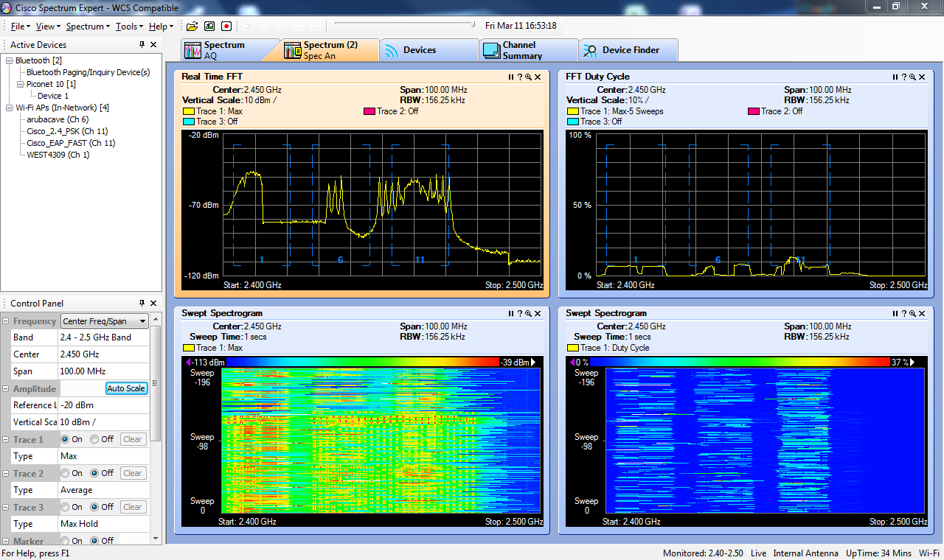944x560 pixels.
Task: Zoom the FFT Duty Cycle plot
Action: point(912,77)
